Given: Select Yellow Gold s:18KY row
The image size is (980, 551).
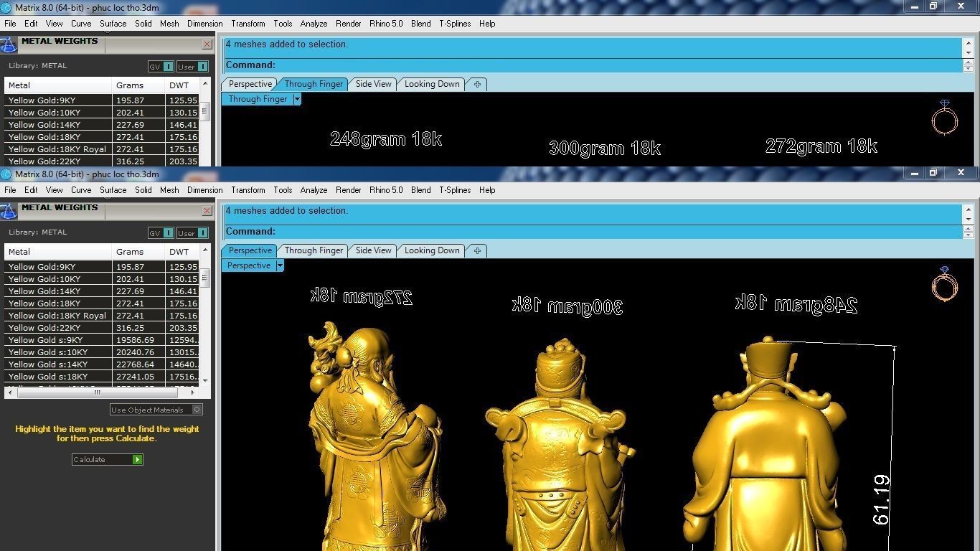Looking at the screenshot, I should click(102, 377).
